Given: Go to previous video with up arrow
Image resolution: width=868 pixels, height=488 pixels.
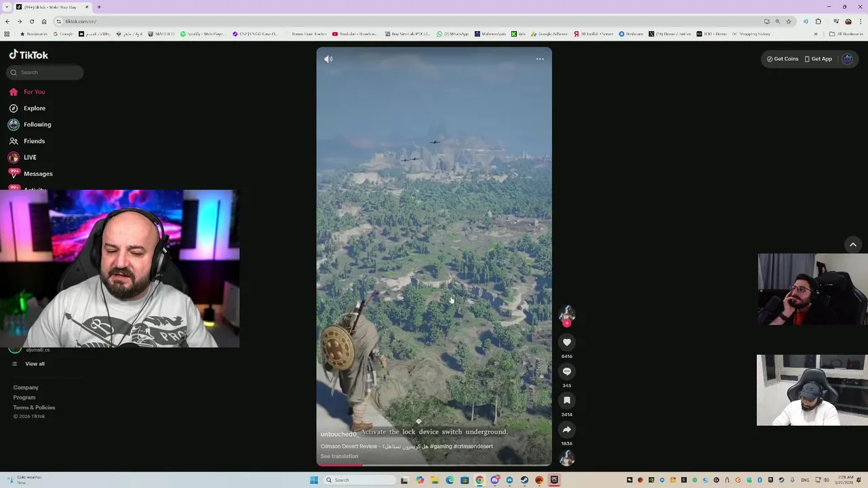Looking at the screenshot, I should (x=853, y=245).
